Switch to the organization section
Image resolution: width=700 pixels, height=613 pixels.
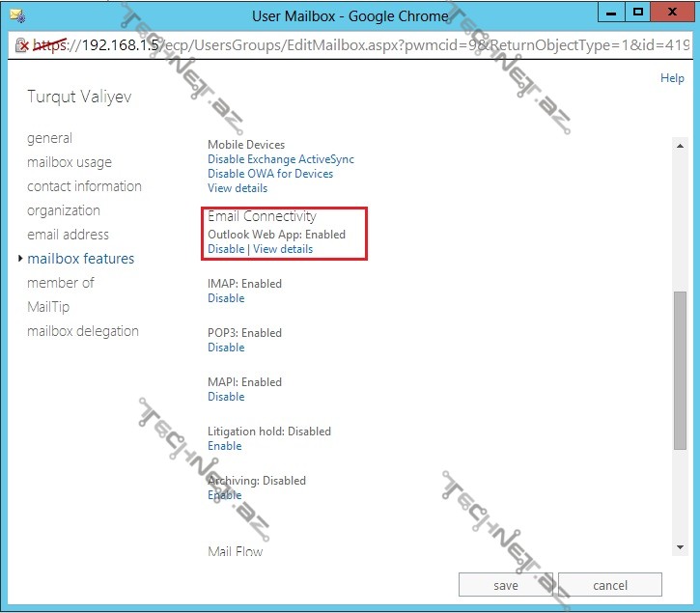[64, 210]
